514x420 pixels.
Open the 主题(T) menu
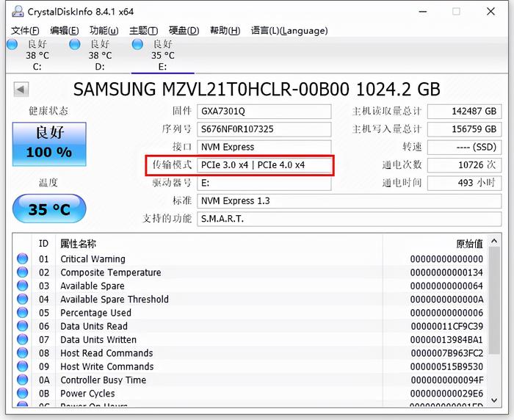[143, 31]
